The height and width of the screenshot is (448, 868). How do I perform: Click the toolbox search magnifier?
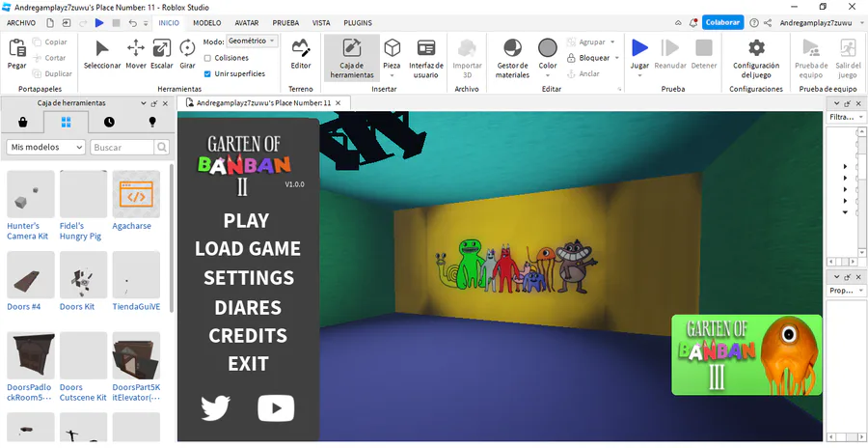(x=162, y=147)
